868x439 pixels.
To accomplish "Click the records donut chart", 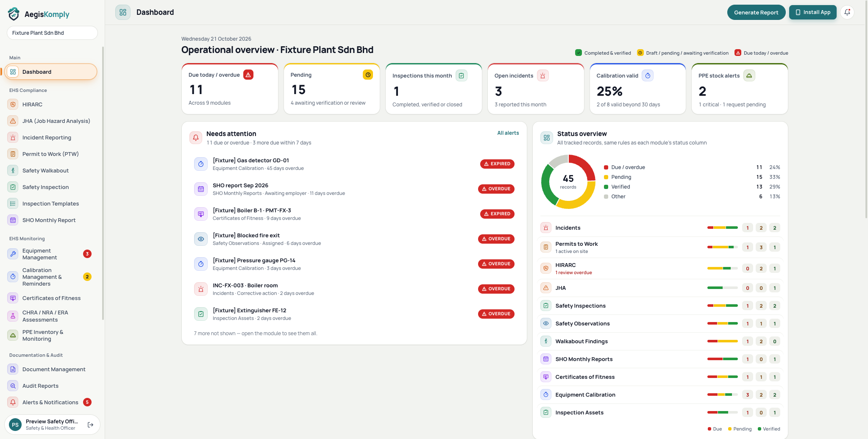I will (568, 181).
